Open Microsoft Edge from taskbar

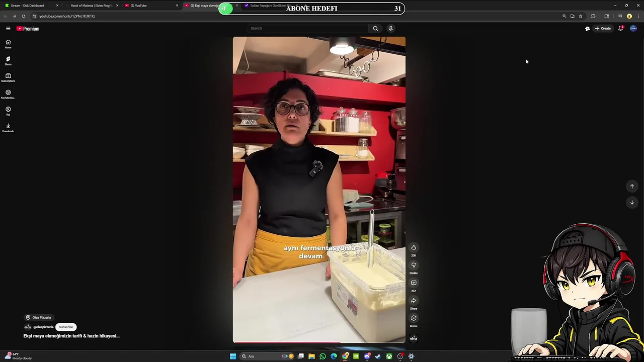(334, 356)
